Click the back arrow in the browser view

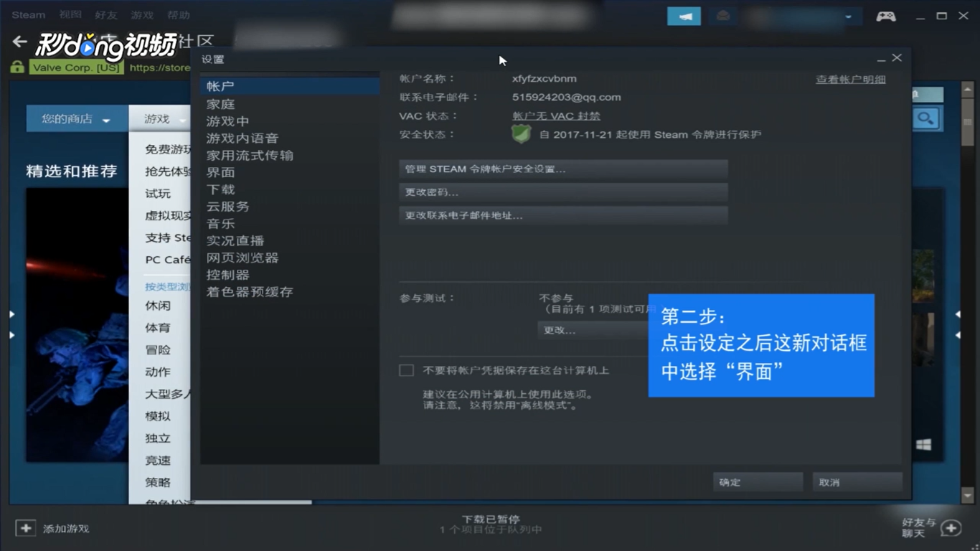[x=19, y=41]
